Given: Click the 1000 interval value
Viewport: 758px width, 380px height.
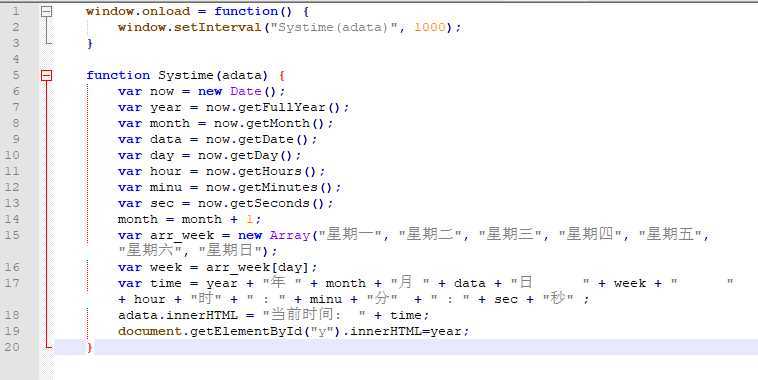Looking at the screenshot, I should click(x=430, y=27).
